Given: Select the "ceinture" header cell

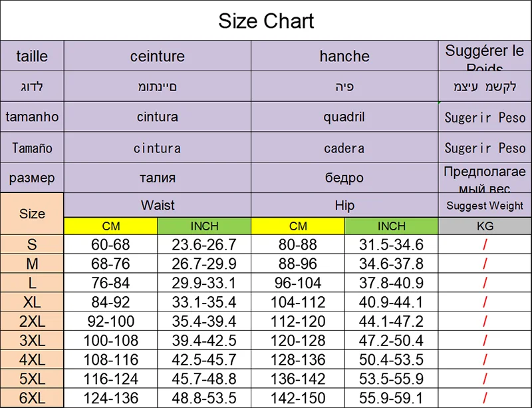Looking at the screenshot, I should pyautogui.click(x=157, y=56).
